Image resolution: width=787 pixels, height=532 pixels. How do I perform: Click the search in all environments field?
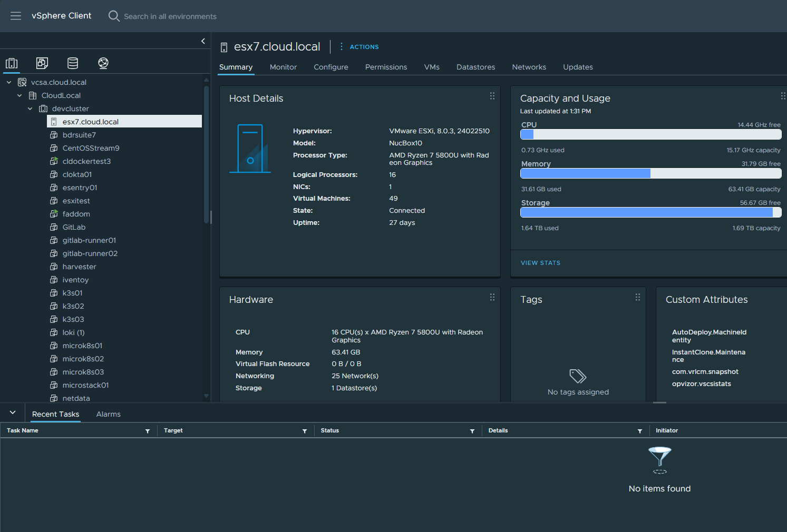[x=170, y=16]
